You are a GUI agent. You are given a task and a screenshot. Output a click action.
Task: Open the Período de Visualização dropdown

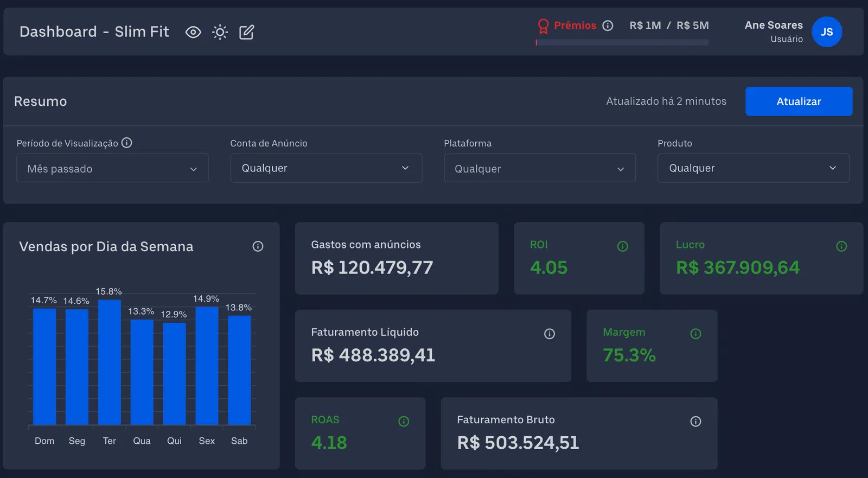(112, 168)
